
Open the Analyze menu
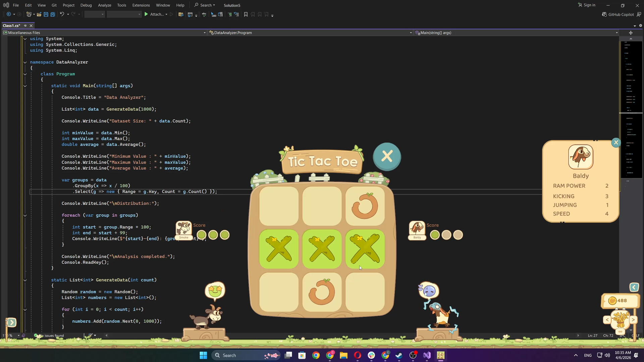tap(104, 5)
